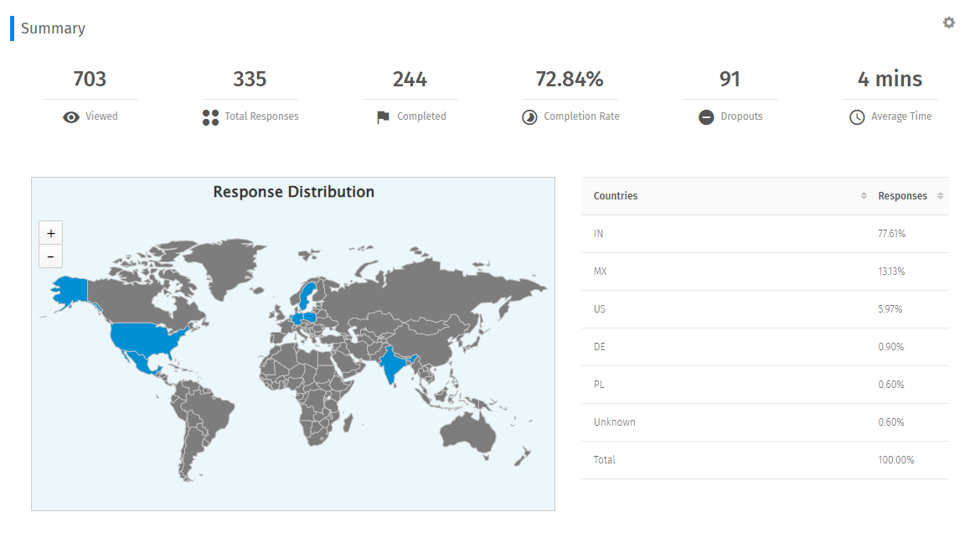Zoom out on the map
980x538 pixels.
click(51, 256)
